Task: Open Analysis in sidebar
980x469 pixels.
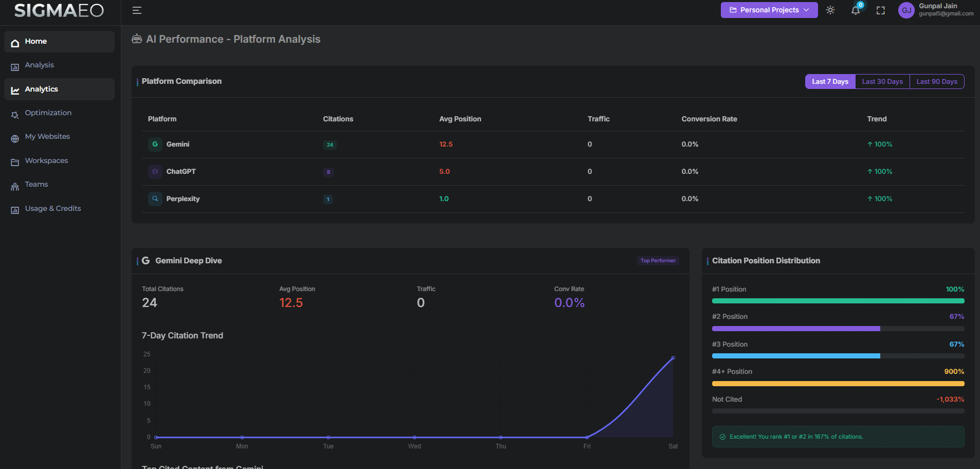Action: click(59, 65)
